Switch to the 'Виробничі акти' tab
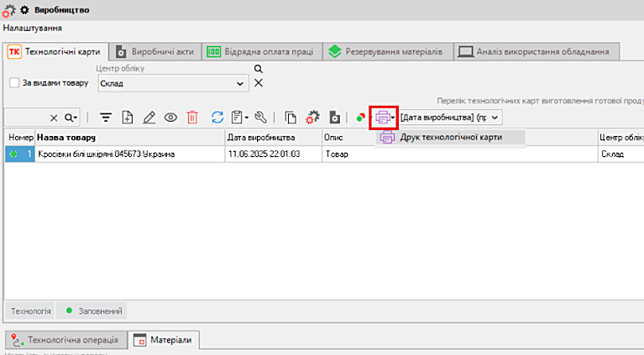This screenshot has width=644, height=355. [155, 51]
